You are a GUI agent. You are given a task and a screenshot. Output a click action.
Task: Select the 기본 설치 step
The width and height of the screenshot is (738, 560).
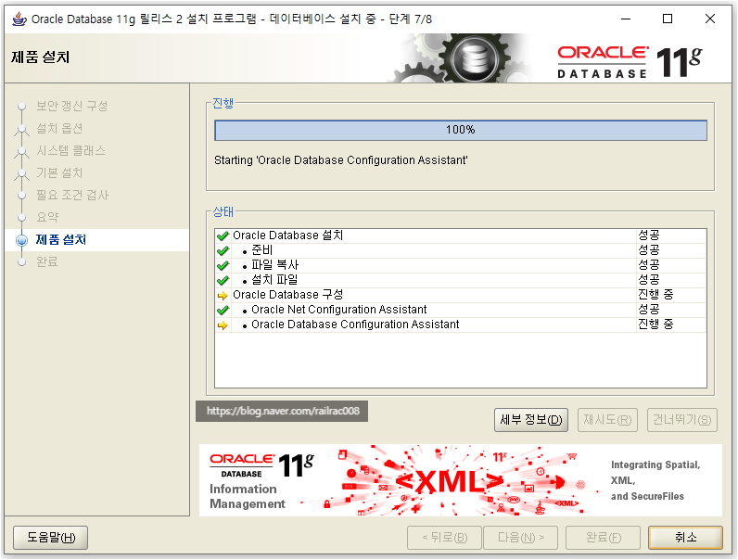click(59, 172)
